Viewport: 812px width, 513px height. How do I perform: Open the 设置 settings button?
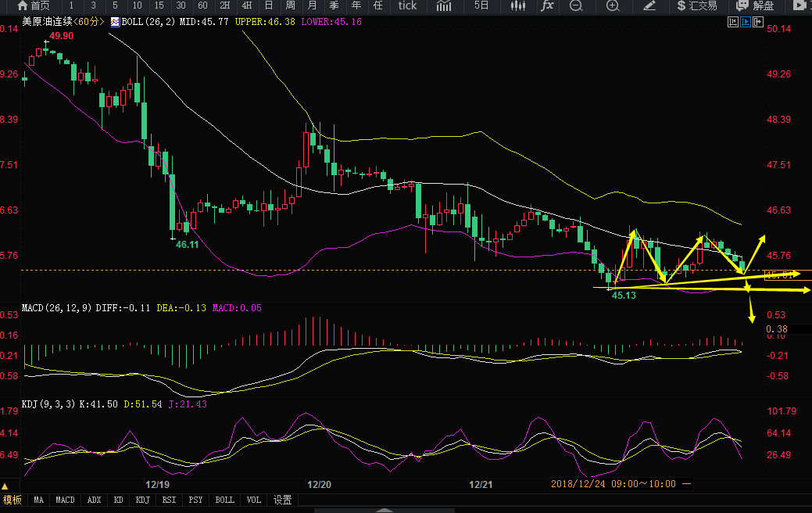click(x=282, y=500)
